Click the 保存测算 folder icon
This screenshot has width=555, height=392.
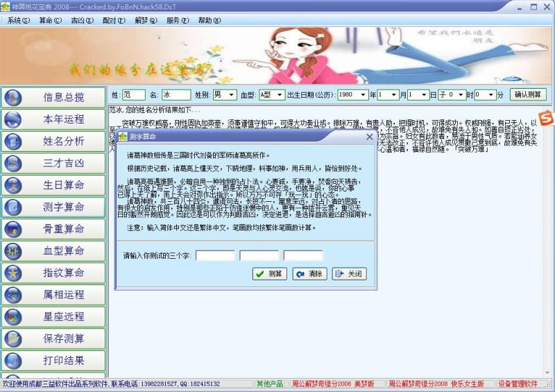click(x=13, y=339)
